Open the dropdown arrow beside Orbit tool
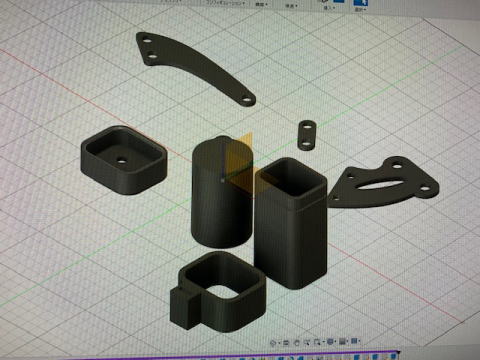 [279, 343]
